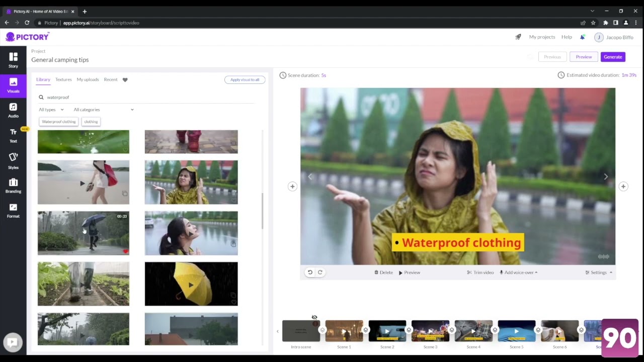Click the purple Generate button
Viewport: 644px width, 362px height.
pos(613,57)
